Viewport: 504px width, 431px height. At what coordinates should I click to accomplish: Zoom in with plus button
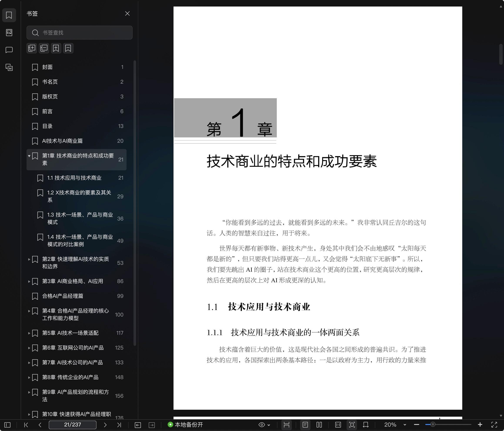pyautogui.click(x=480, y=425)
